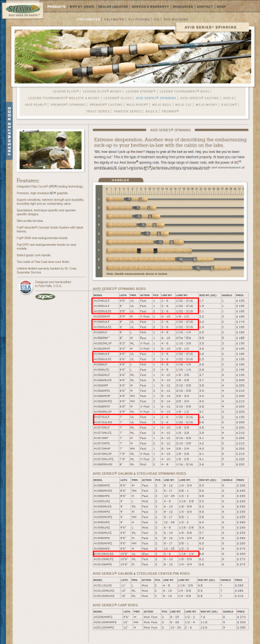Open the Avid Series Casting link
Screen dimensions: 260x644
pyautogui.click(x=200, y=98)
